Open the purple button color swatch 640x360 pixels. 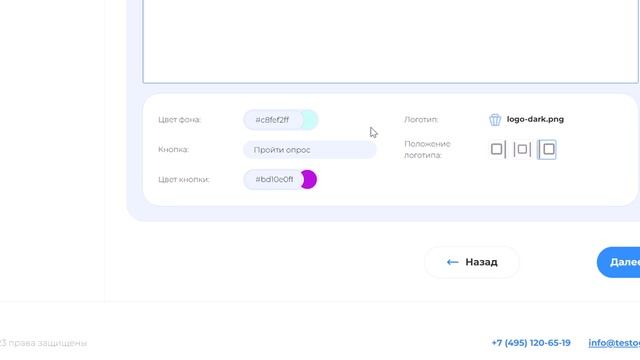309,180
